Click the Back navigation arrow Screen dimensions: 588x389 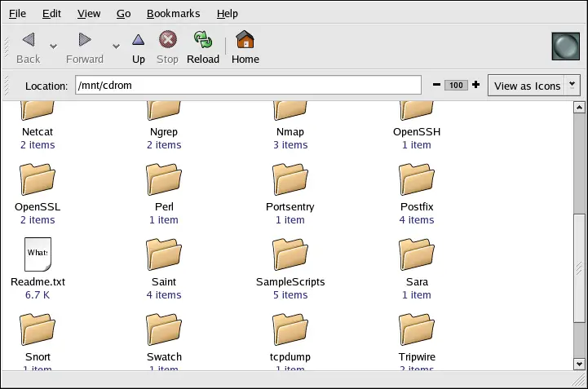[28, 40]
